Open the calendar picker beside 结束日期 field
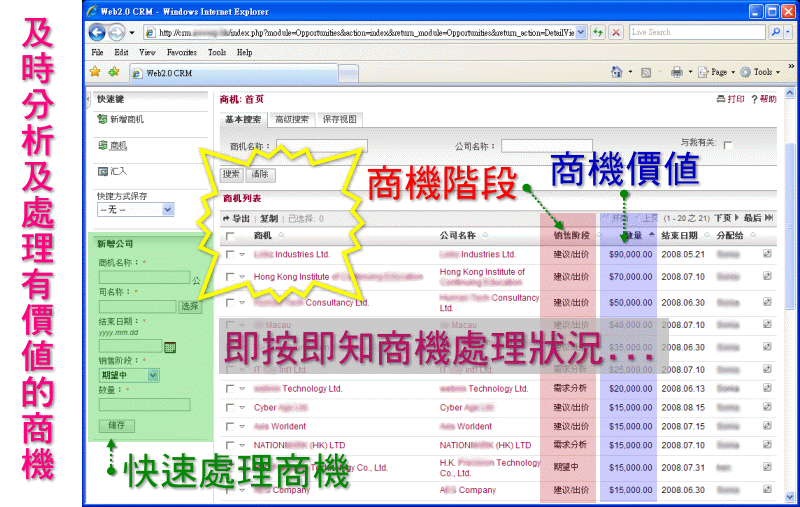 170,347
